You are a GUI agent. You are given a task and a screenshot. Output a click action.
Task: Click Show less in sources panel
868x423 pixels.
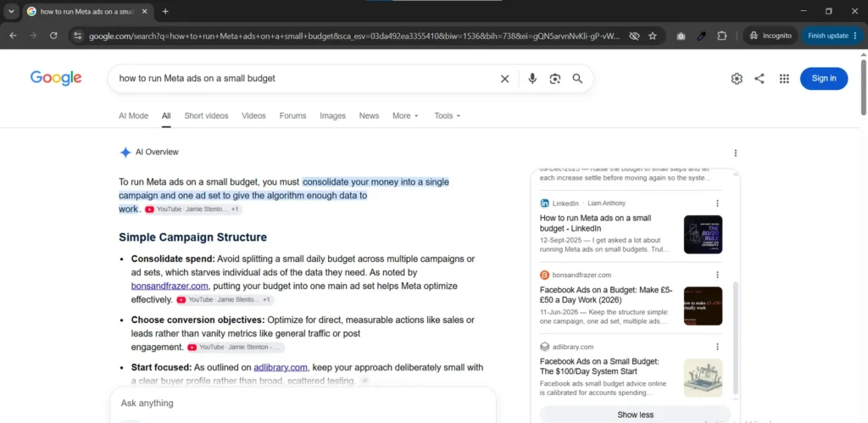click(x=636, y=415)
